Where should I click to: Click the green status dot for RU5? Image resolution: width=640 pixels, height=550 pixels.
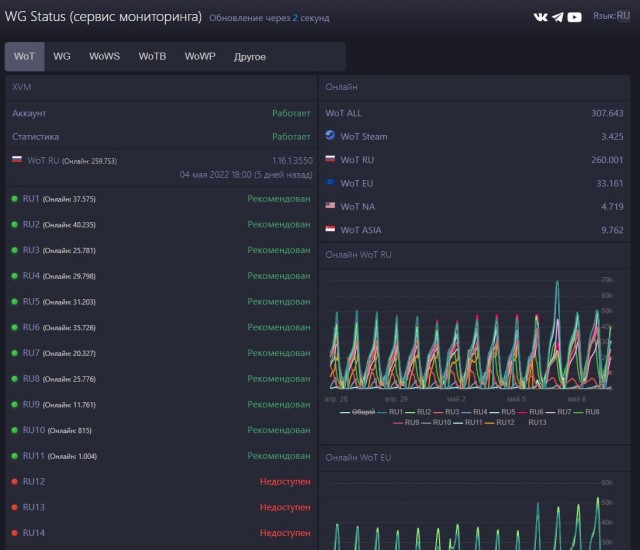[x=15, y=302]
